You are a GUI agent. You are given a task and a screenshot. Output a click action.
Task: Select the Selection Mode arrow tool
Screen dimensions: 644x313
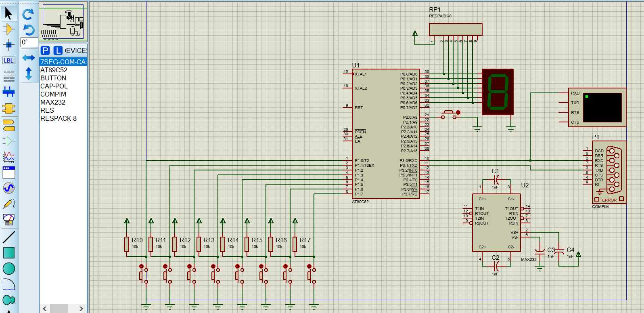click(x=8, y=13)
